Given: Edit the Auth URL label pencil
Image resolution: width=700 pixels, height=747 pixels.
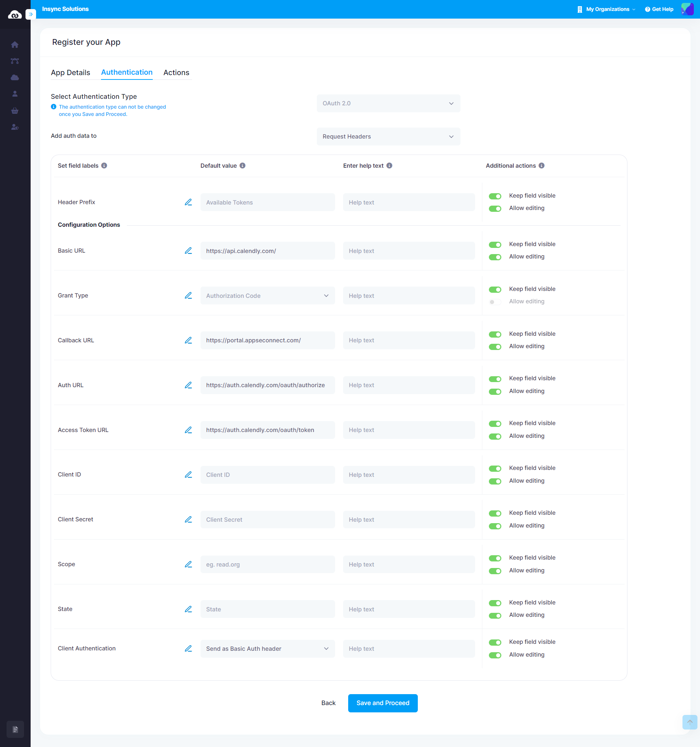Looking at the screenshot, I should coord(188,385).
